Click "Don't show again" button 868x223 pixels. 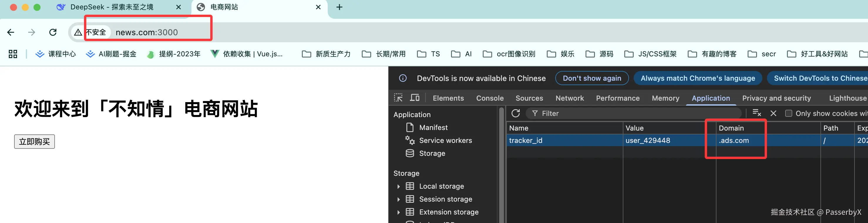point(592,78)
